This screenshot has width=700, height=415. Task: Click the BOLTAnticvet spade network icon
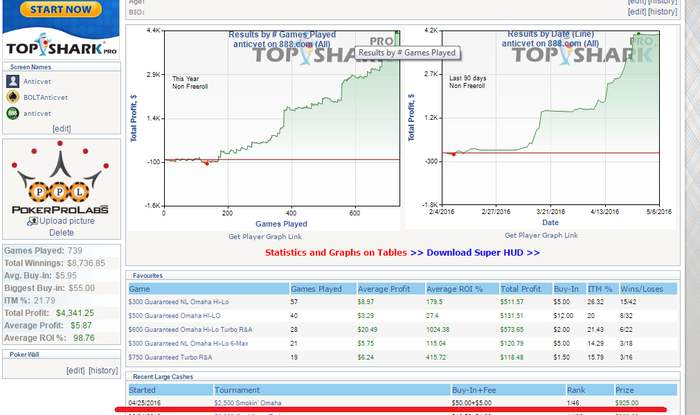[12, 97]
